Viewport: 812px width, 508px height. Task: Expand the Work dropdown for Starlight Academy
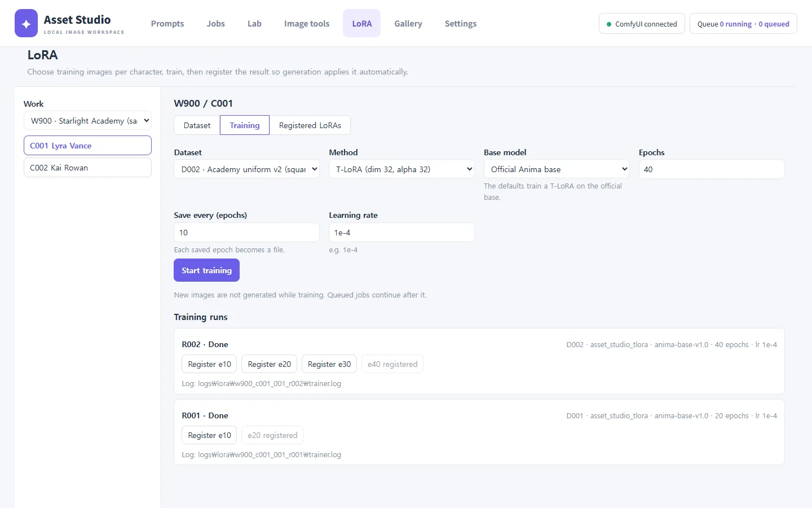[x=87, y=121]
